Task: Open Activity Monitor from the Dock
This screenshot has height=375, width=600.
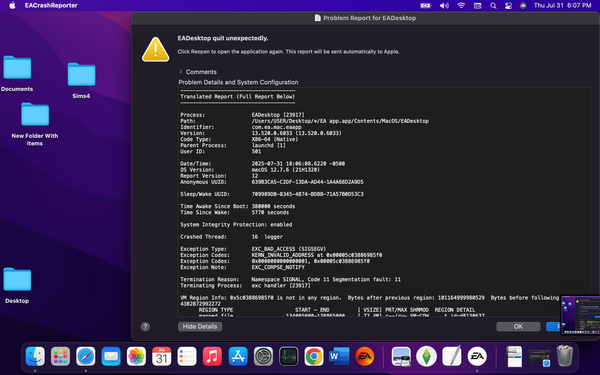Action: [289, 356]
